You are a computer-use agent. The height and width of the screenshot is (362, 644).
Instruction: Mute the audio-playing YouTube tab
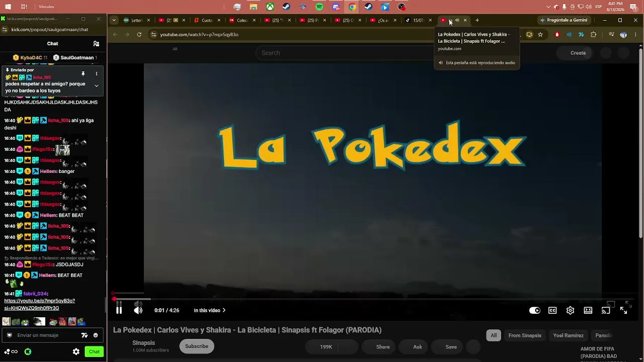point(457,20)
